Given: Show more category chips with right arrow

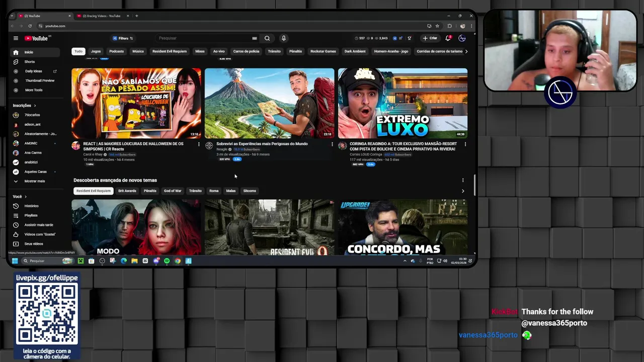Looking at the screenshot, I should point(466,51).
